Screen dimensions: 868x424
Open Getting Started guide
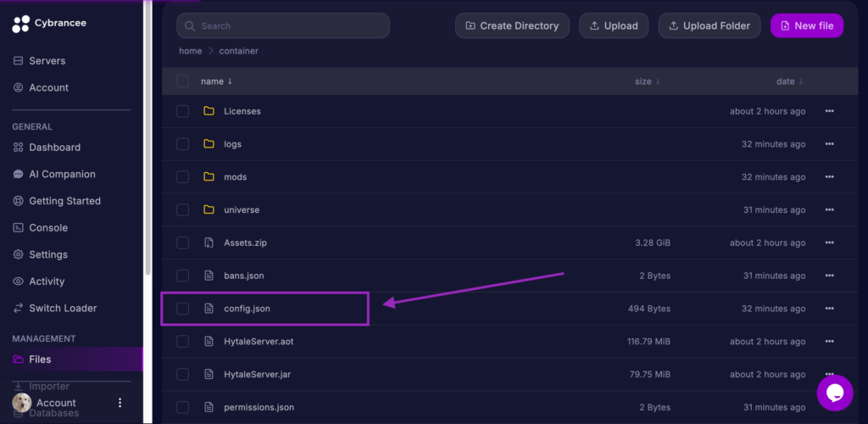pyautogui.click(x=57, y=201)
